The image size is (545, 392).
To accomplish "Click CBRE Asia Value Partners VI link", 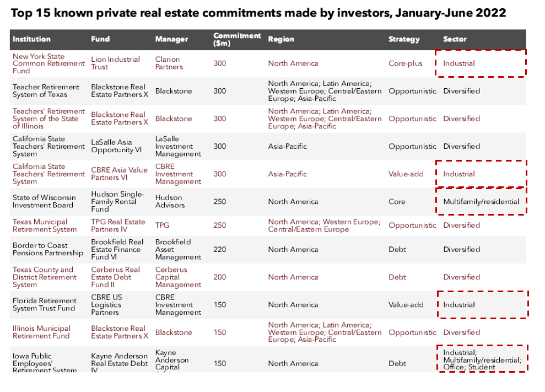I will coord(119,174).
